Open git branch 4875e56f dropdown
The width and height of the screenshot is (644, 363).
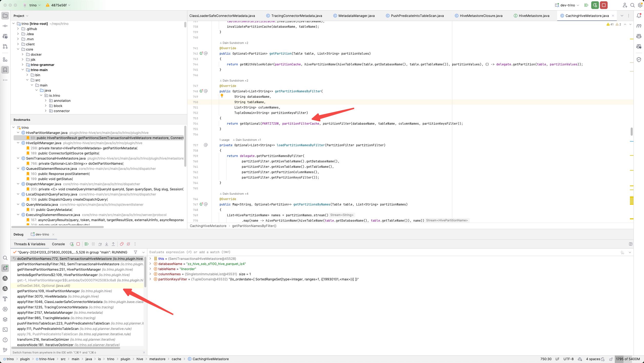point(58,5)
